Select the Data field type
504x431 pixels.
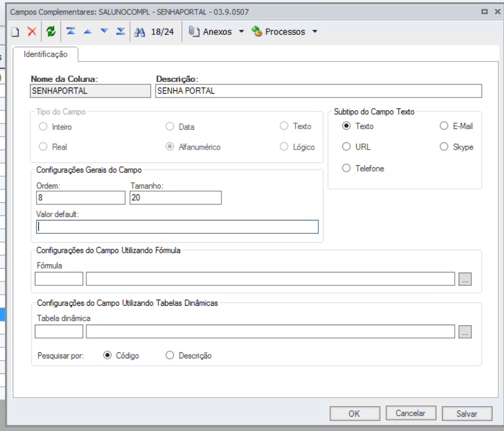[169, 127]
